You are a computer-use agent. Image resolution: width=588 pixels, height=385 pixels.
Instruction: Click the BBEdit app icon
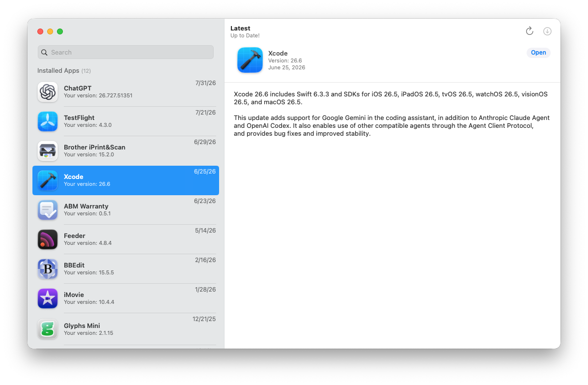(48, 269)
